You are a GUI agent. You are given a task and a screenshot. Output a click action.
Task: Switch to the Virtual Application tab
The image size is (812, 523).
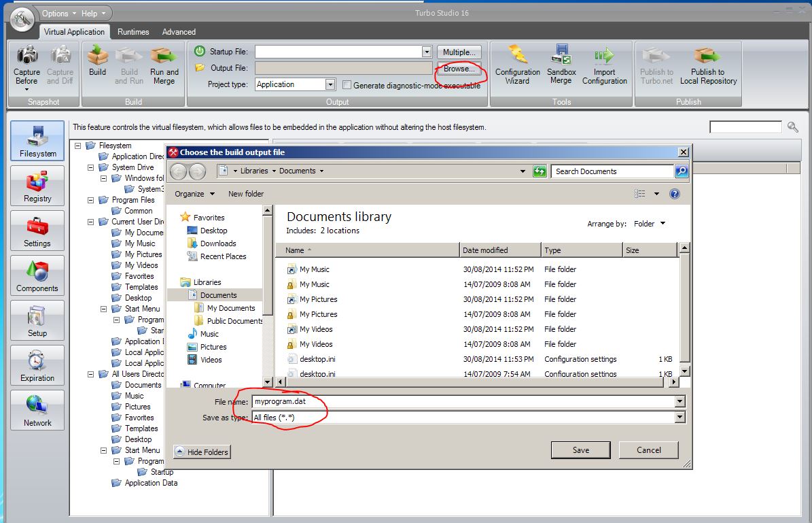[74, 31]
